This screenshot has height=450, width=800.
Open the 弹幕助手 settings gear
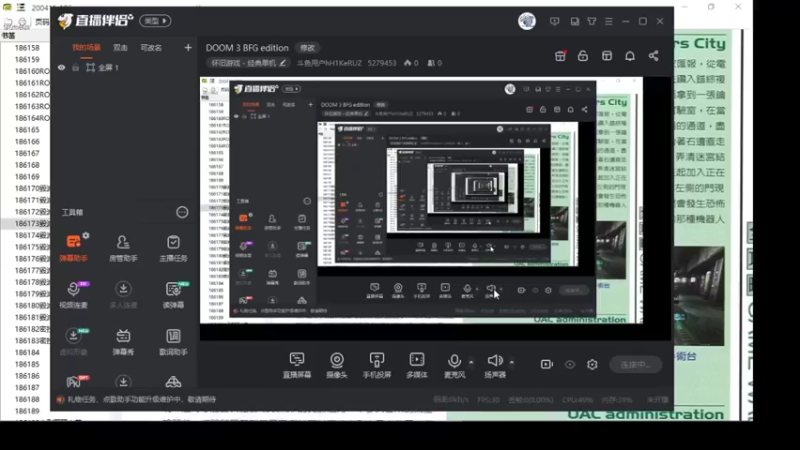(x=86, y=235)
